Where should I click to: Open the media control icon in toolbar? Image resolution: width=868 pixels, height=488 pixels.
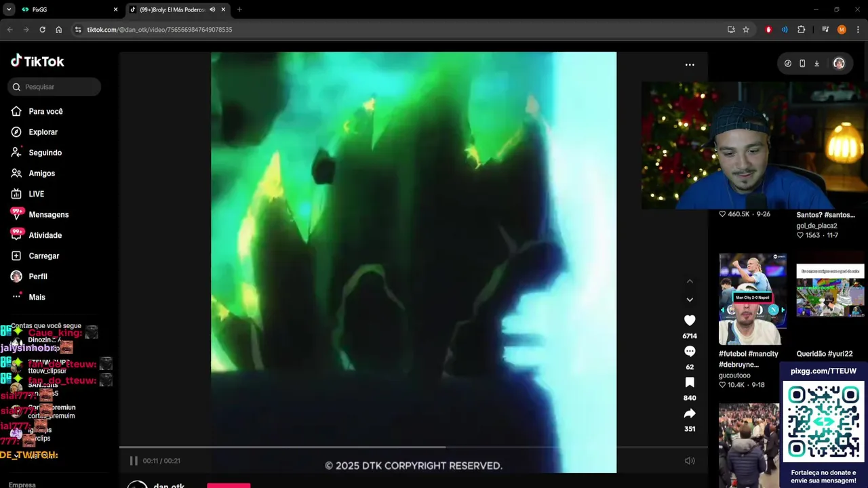point(825,30)
